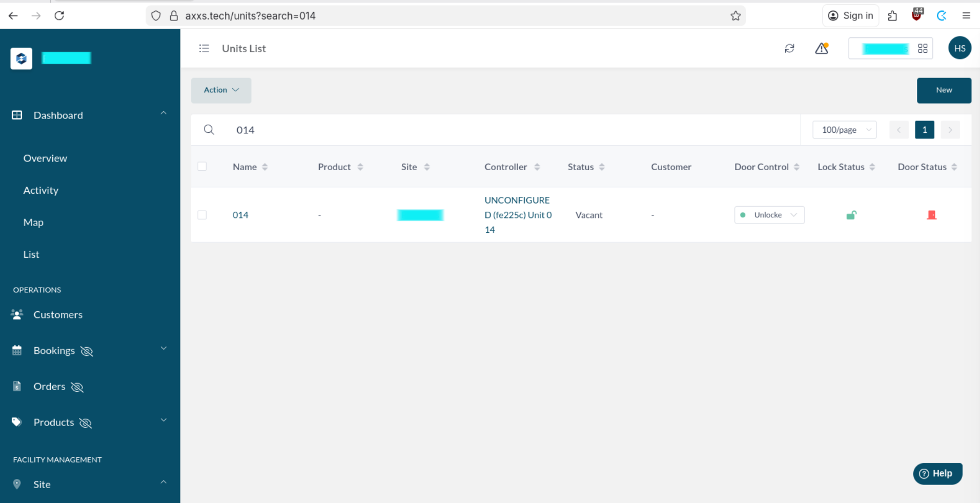
Task: Click the redacted site cell for unit 014
Action: pyautogui.click(x=420, y=215)
